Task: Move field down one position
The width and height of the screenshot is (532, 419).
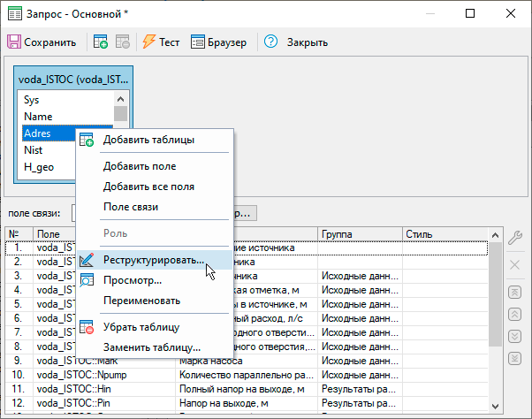Action: (516, 336)
